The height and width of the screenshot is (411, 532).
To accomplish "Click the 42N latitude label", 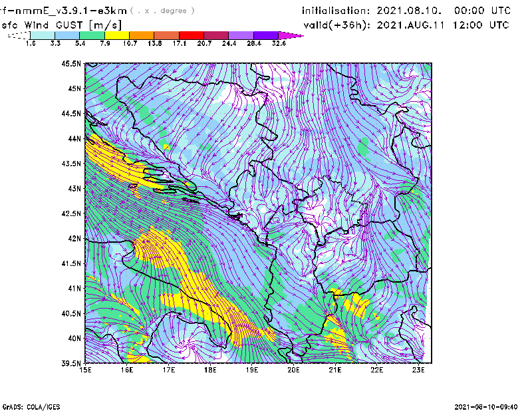I will click(74, 238).
